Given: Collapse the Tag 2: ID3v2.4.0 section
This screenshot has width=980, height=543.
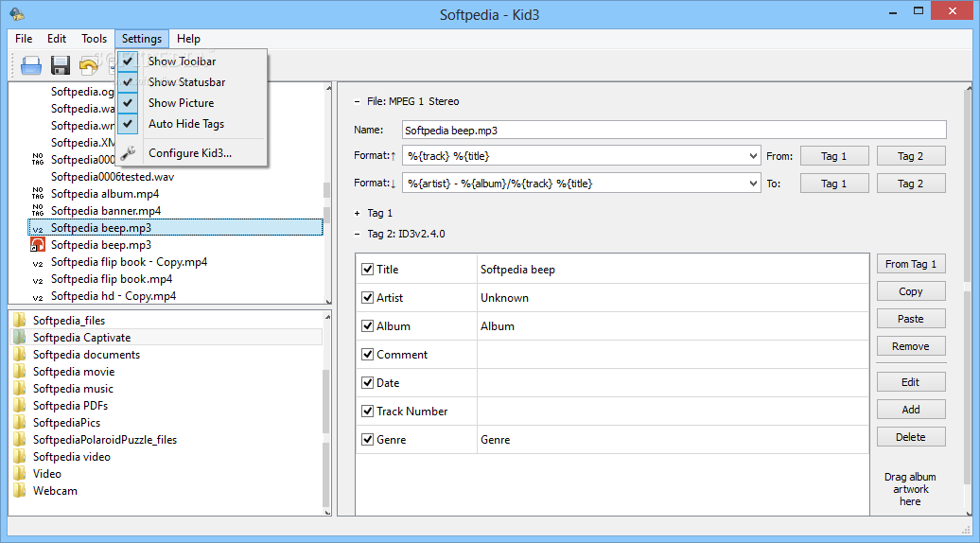Looking at the screenshot, I should click(x=358, y=234).
